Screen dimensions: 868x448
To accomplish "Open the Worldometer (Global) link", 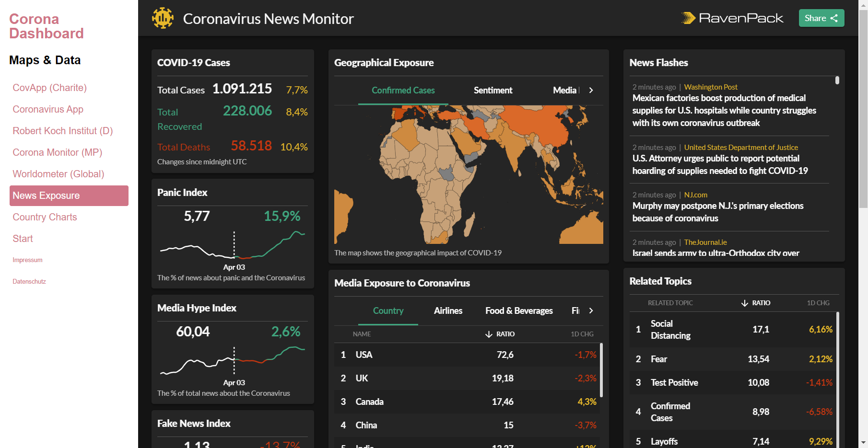I will pos(58,173).
